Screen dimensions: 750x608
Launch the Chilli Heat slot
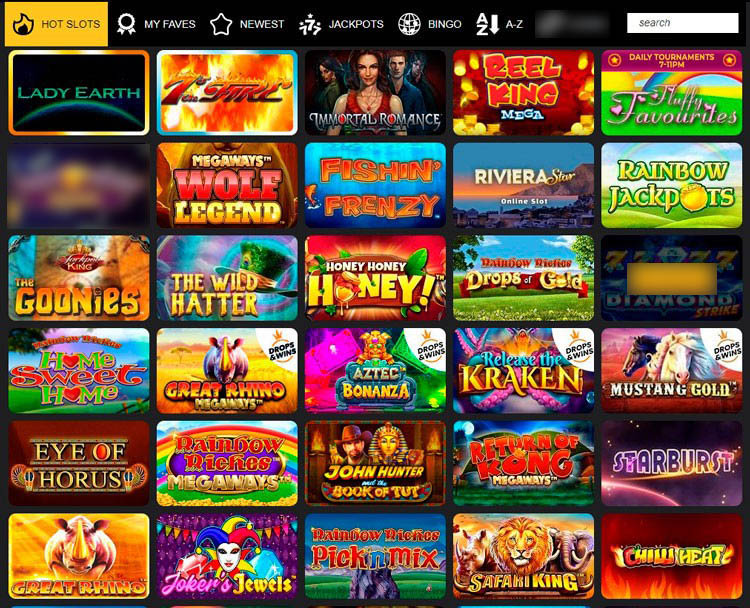pyautogui.click(x=672, y=556)
